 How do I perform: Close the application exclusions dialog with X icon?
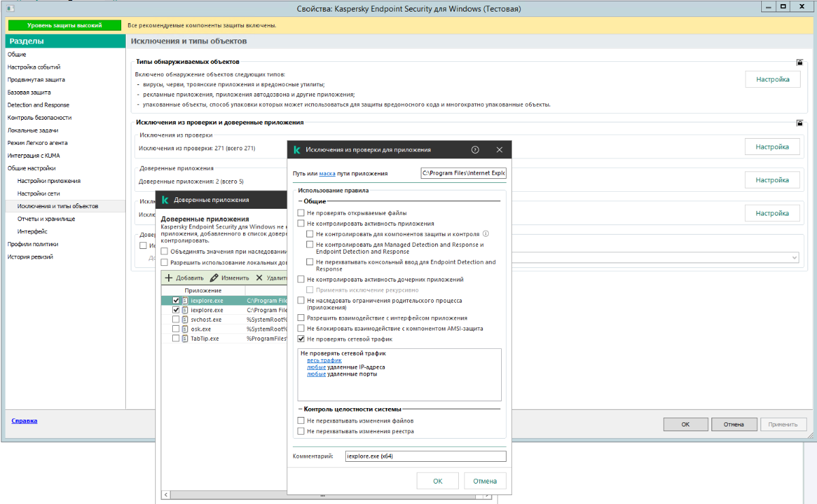click(499, 150)
